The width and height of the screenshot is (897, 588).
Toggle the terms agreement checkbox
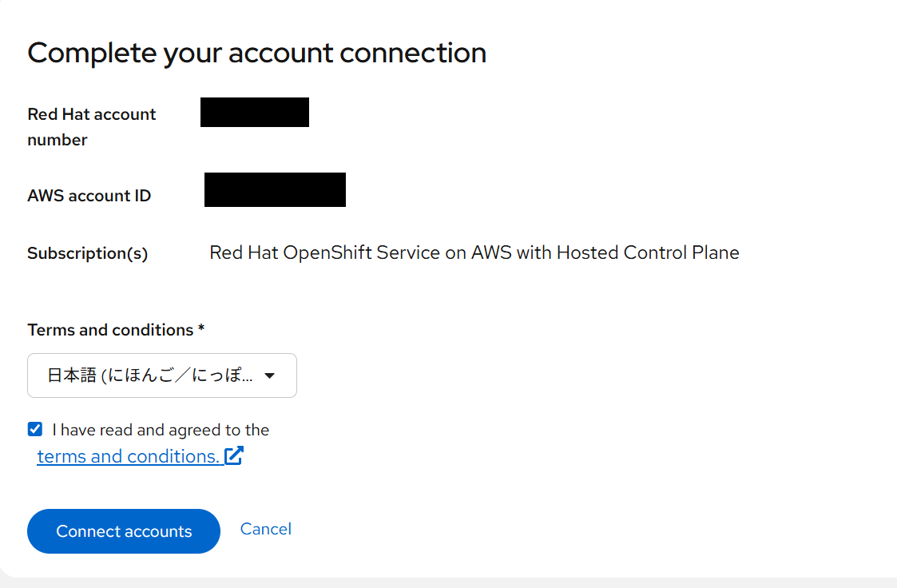tap(35, 430)
